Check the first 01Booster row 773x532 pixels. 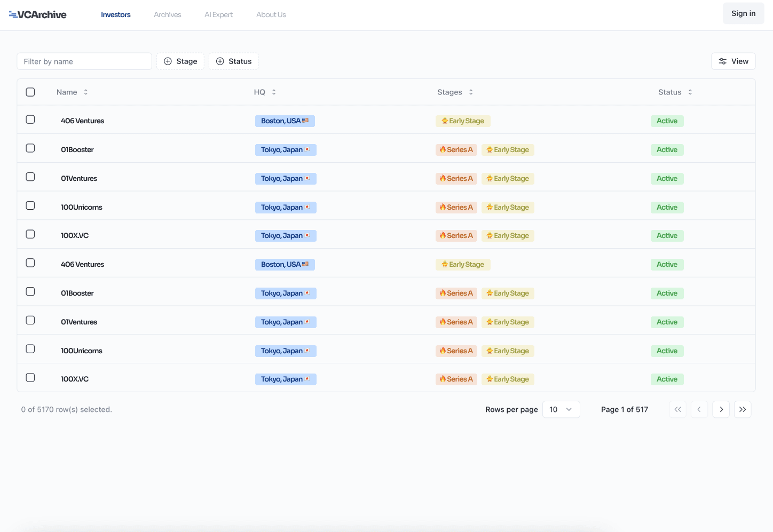click(x=30, y=148)
